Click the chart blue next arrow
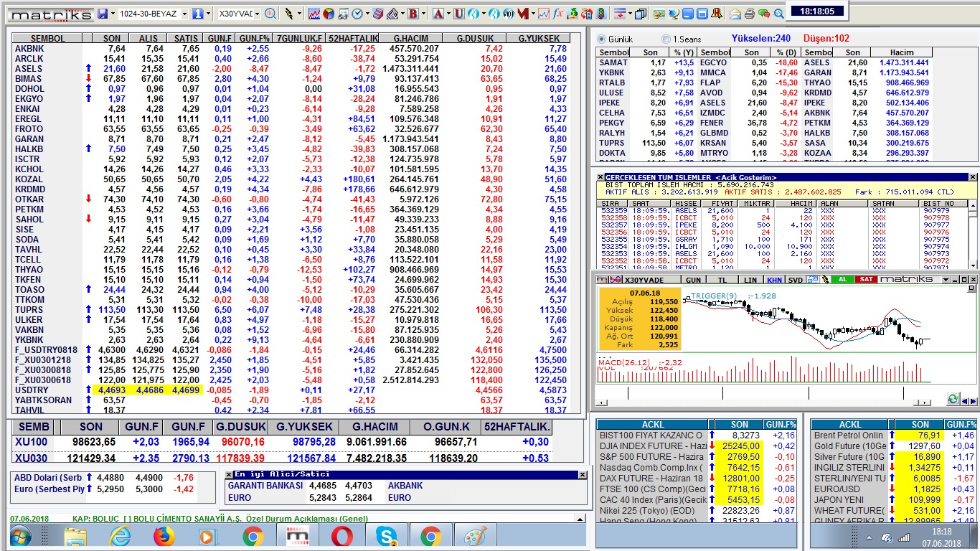The height and width of the screenshot is (551, 980). coord(973,401)
